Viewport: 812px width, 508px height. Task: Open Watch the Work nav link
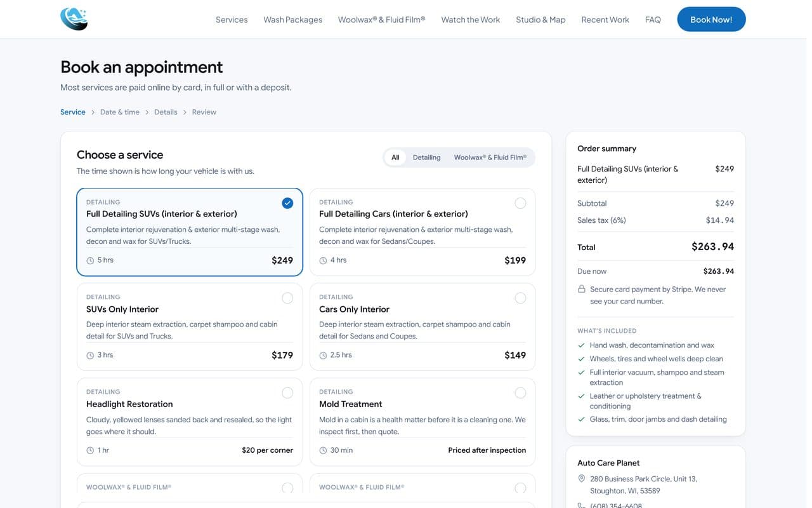pos(471,20)
